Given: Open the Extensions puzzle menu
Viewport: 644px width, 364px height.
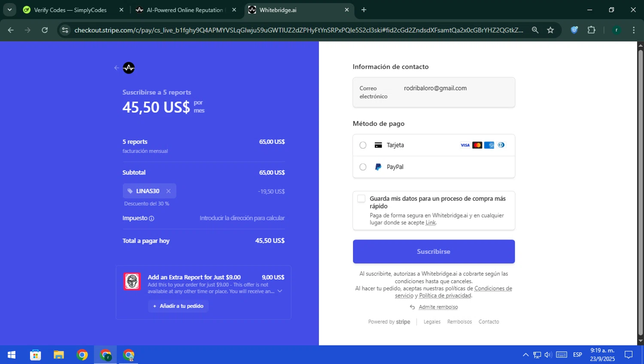Looking at the screenshot, I should pos(591,30).
